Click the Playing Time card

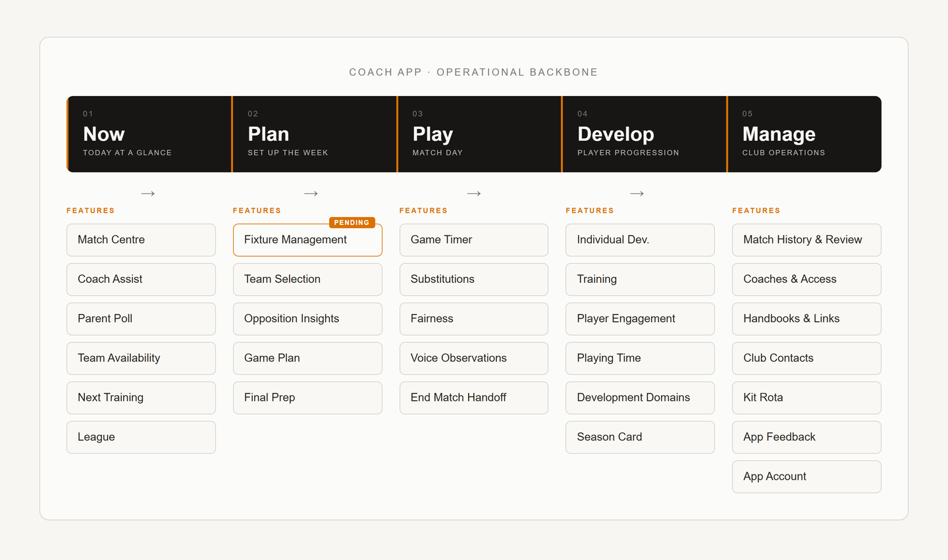(640, 359)
